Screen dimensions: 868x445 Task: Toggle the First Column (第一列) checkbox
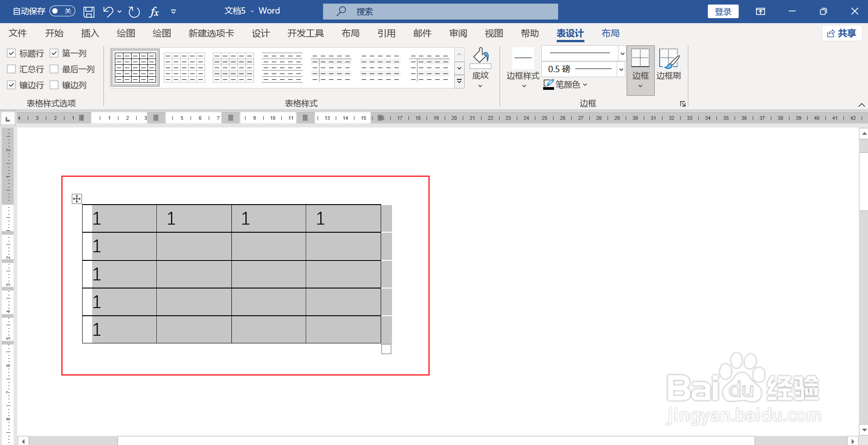[x=54, y=53]
